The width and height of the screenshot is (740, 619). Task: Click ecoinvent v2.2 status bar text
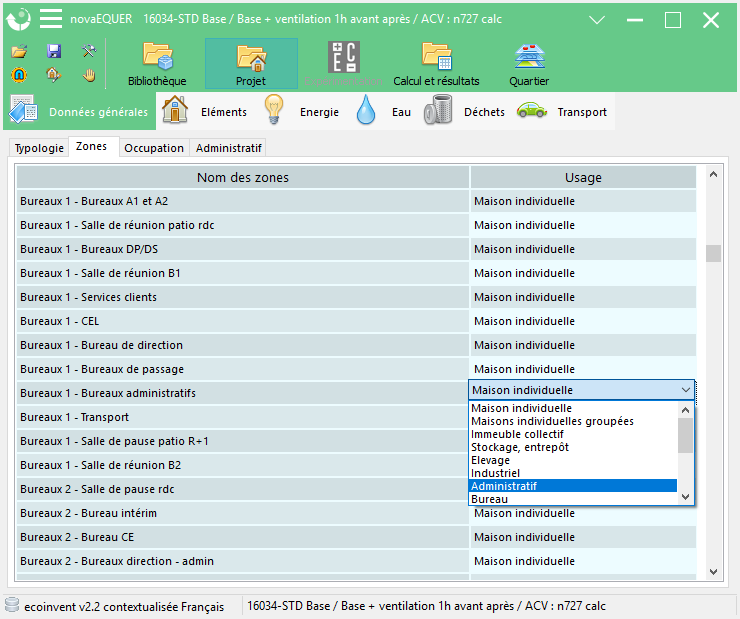pos(124,606)
